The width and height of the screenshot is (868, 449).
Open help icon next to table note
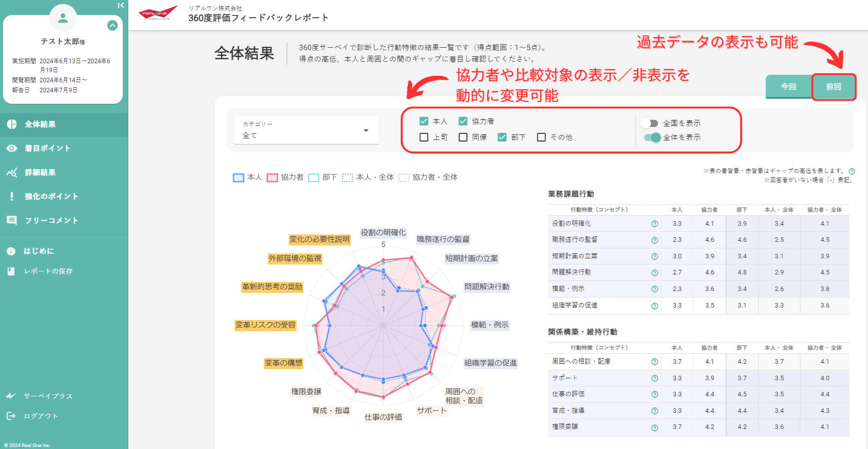point(851,171)
